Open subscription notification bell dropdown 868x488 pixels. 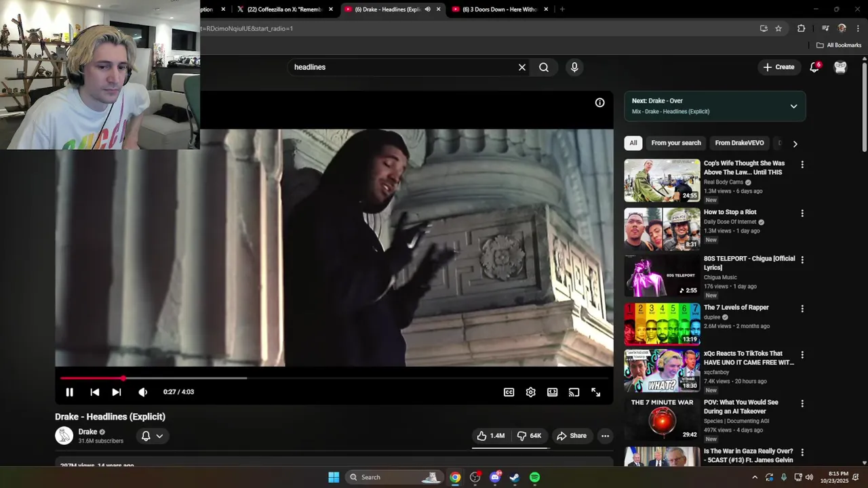click(x=152, y=436)
